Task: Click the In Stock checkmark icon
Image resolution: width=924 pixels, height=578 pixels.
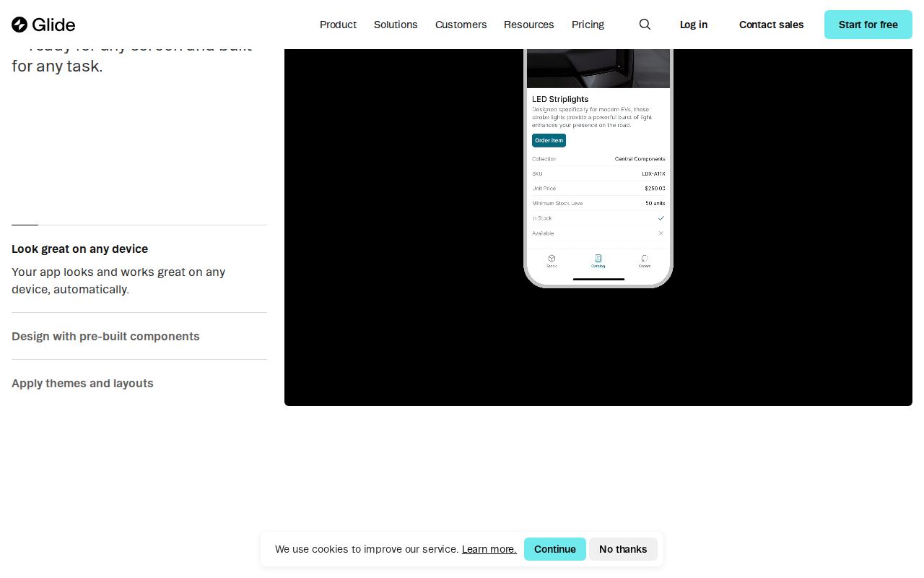Action: 661,218
